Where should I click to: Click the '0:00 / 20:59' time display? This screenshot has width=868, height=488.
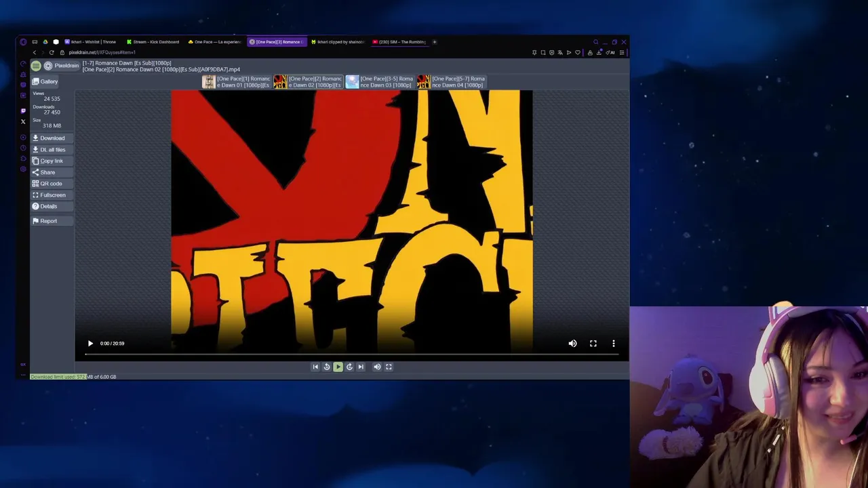click(x=112, y=344)
